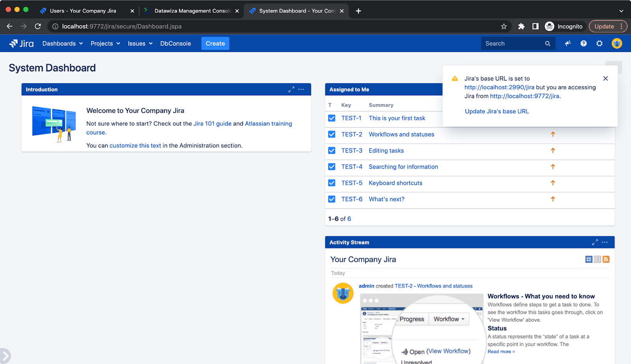This screenshot has height=364, width=631.
Task: View site information icon in address bar
Action: 55,26
